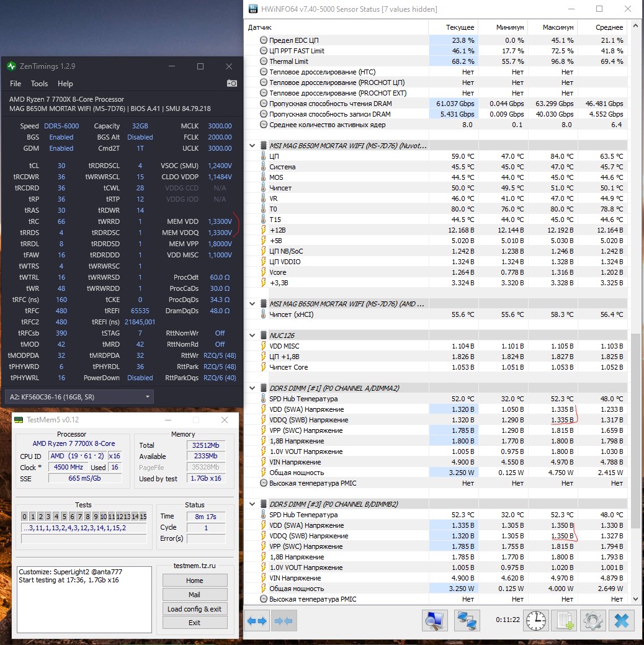Open ZenTimings Help menu
The height and width of the screenshot is (645, 644).
65,84
